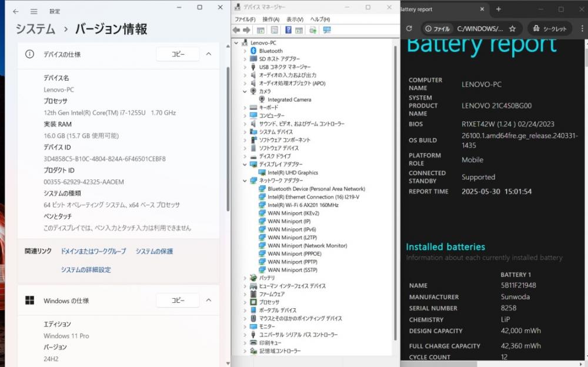The width and height of the screenshot is (588, 367).
Task: Click the info icon beside デバイスの仕様
Action: 29,54
